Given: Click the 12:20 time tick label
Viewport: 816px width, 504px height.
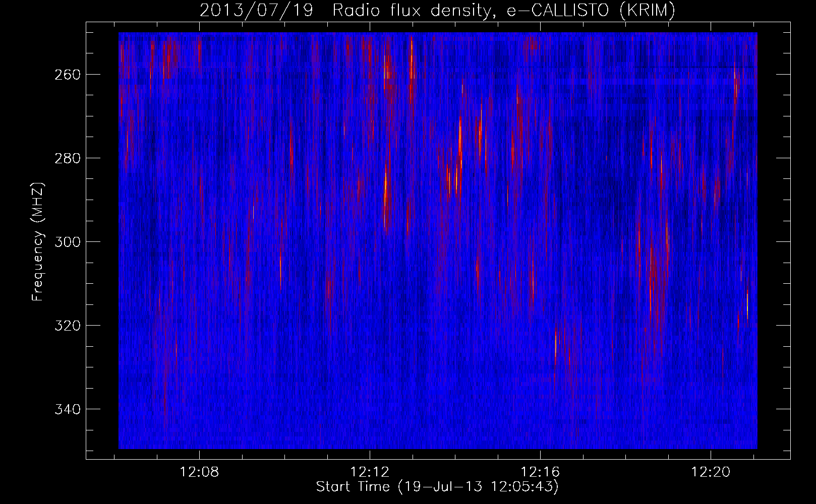Looking at the screenshot, I should [711, 472].
